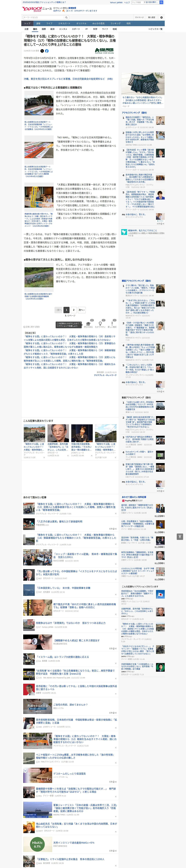
Task: Open the ASIA PRESS International logo
Action: click(x=104, y=51)
